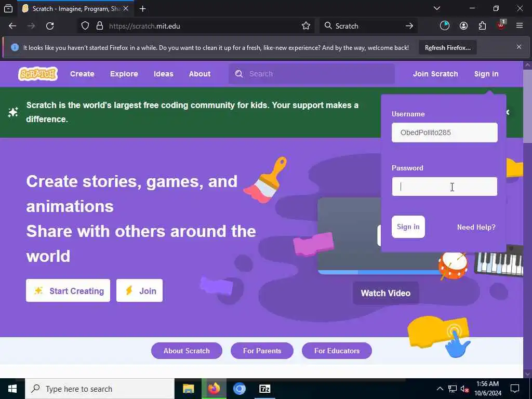Click the Scratch site Search input

(x=312, y=74)
